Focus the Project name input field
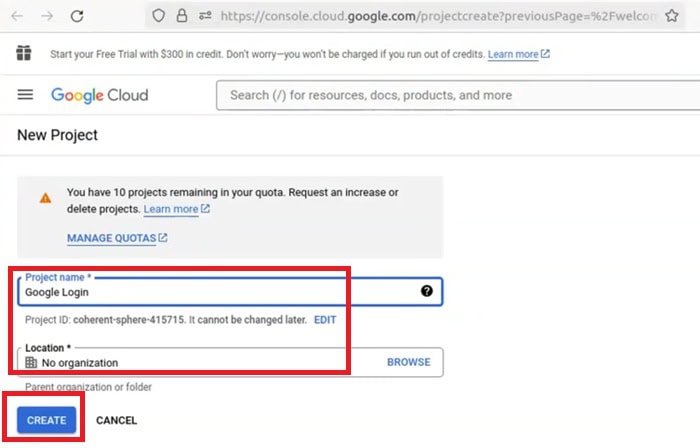This screenshot has width=700, height=448. point(230,292)
